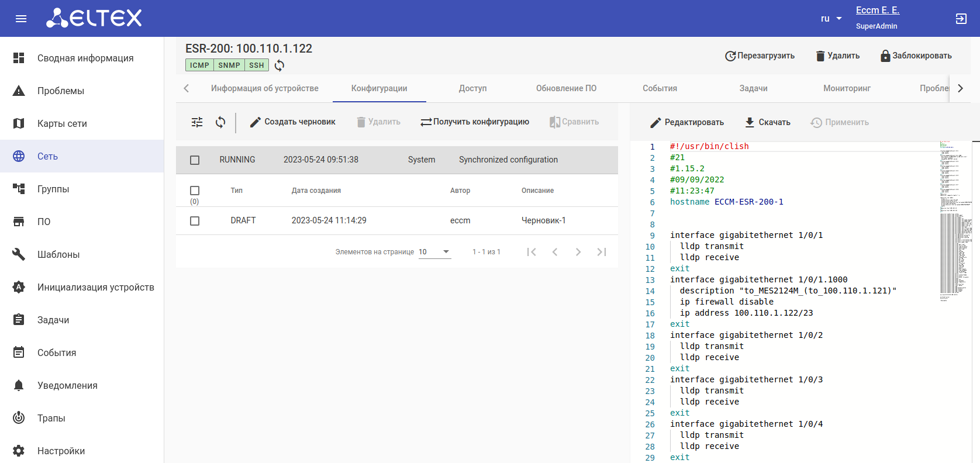Check the RUNNING configuration checkbox
Viewport: 980px width, 463px height.
point(195,160)
